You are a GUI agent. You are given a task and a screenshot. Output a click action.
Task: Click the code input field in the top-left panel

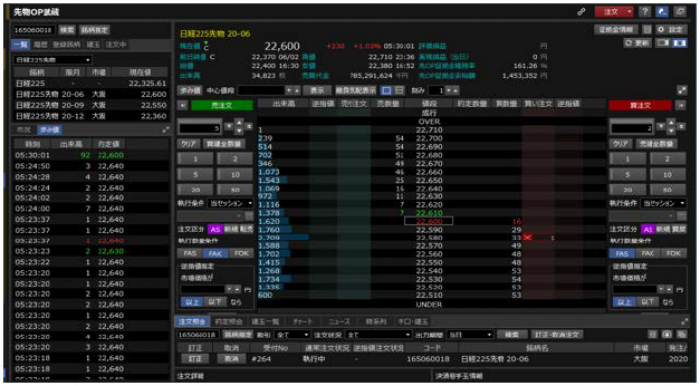coord(34,30)
